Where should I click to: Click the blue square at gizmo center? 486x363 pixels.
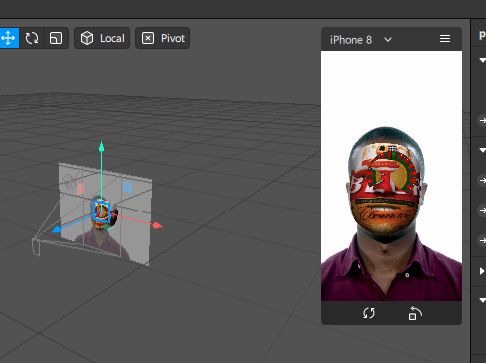101,211
